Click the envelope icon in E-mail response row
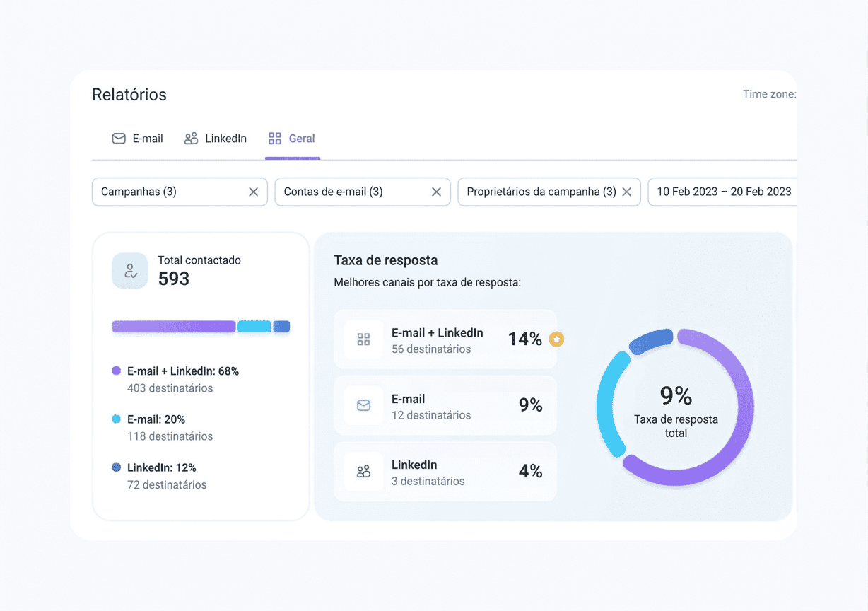868x611 pixels. [x=363, y=405]
